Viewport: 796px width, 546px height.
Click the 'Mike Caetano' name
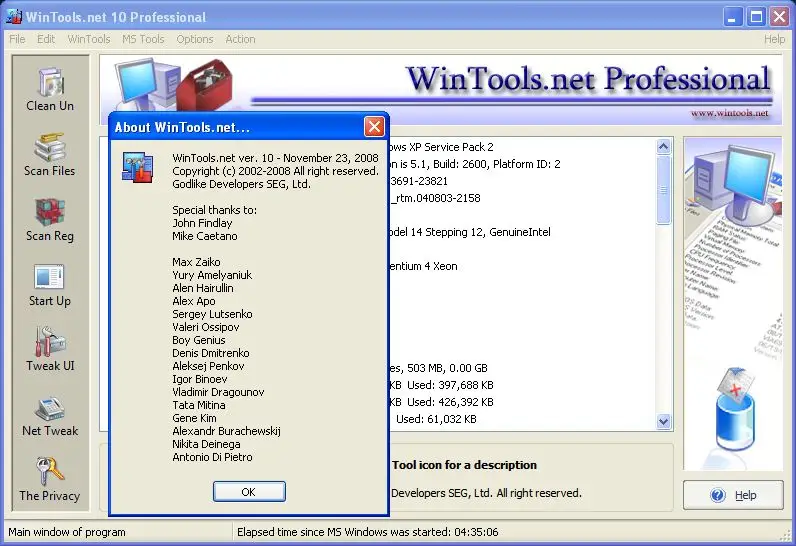(x=205, y=236)
